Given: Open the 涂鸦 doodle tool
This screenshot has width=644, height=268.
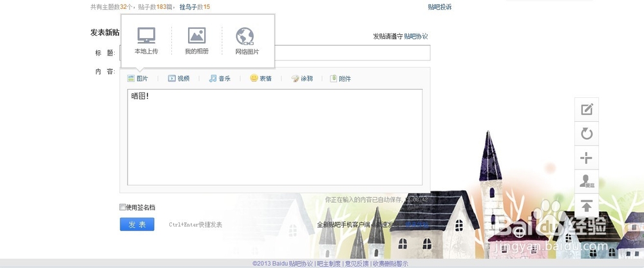Looking at the screenshot, I should (x=302, y=79).
